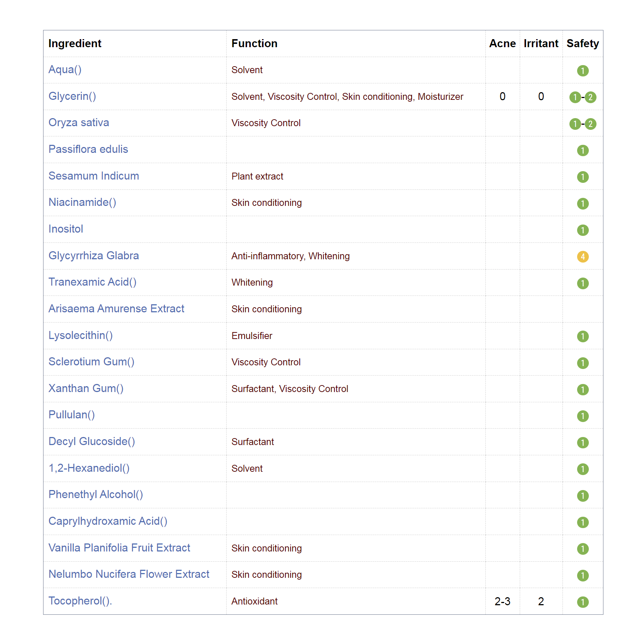Click the Whitening function for Tranexamic Acid()
This screenshot has width=644, height=644.
tap(252, 283)
